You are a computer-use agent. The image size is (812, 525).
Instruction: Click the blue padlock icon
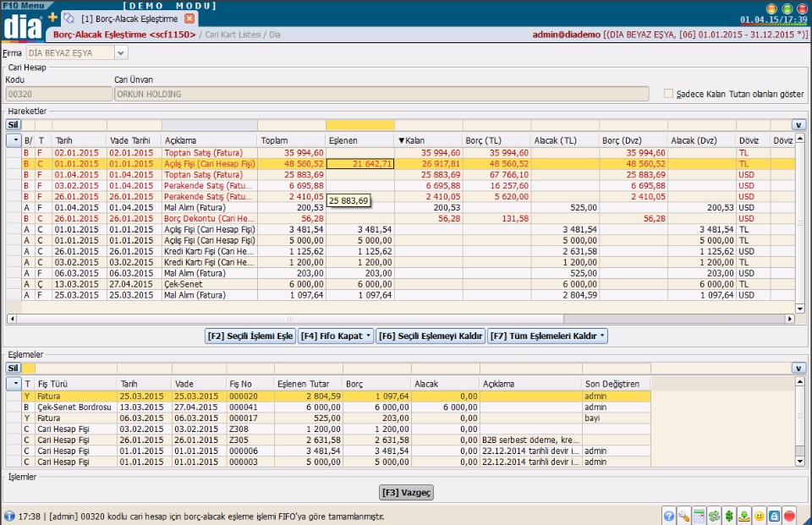tap(774, 517)
